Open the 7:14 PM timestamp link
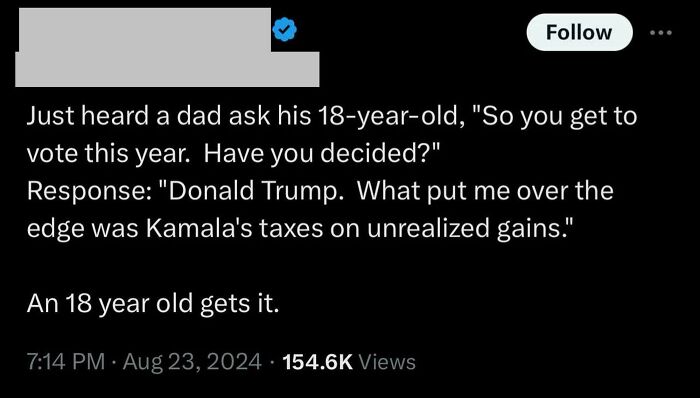The image size is (700, 398). point(66,361)
